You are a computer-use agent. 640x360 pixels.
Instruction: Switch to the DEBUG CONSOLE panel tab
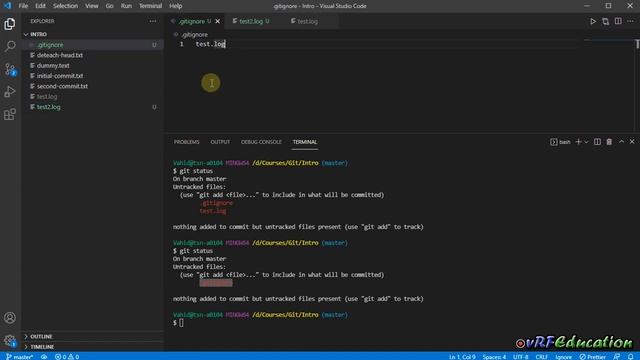pyautogui.click(x=261, y=142)
